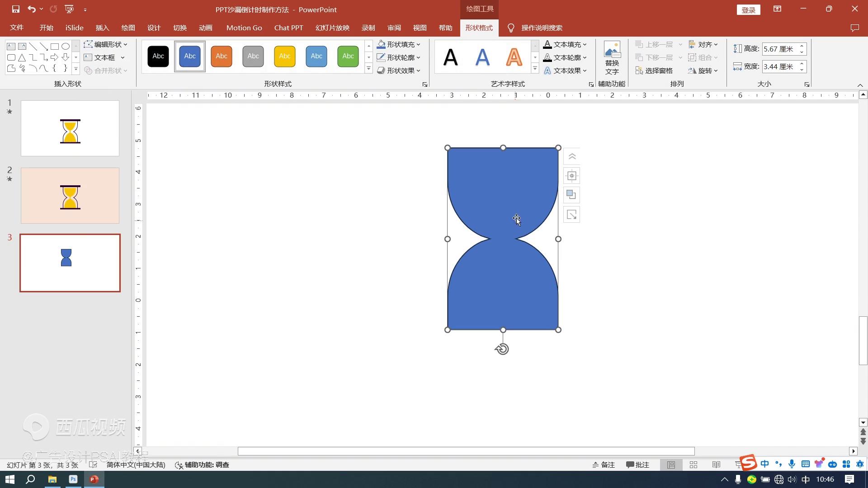The image size is (868, 488).
Task: Click the taskbar search icon
Action: (30, 479)
